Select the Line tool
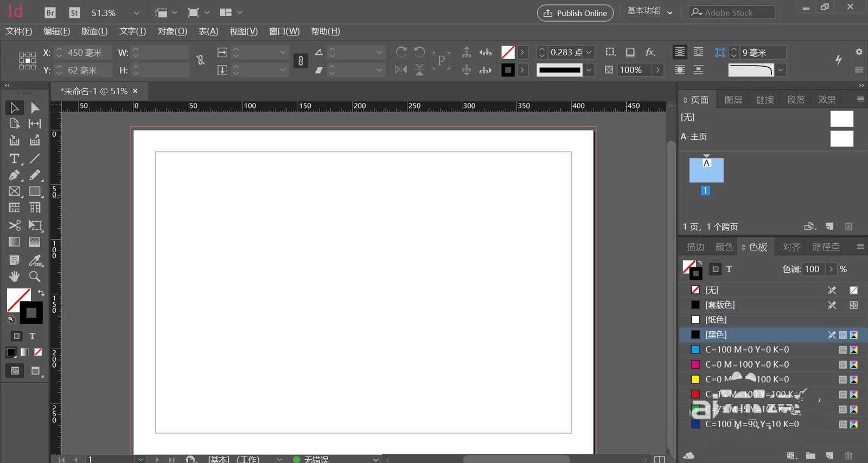868x463 pixels. tap(35, 158)
